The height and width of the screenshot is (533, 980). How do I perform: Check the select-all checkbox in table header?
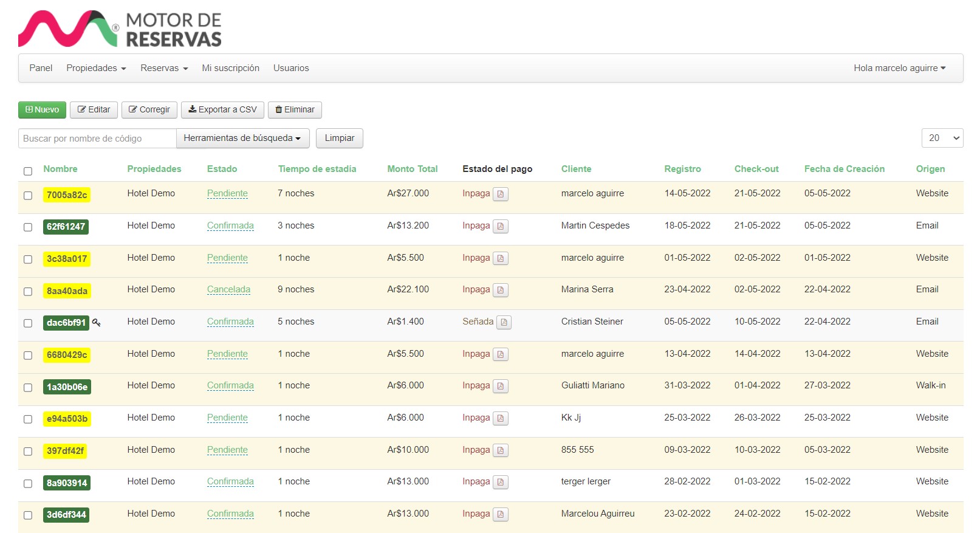pyautogui.click(x=28, y=171)
